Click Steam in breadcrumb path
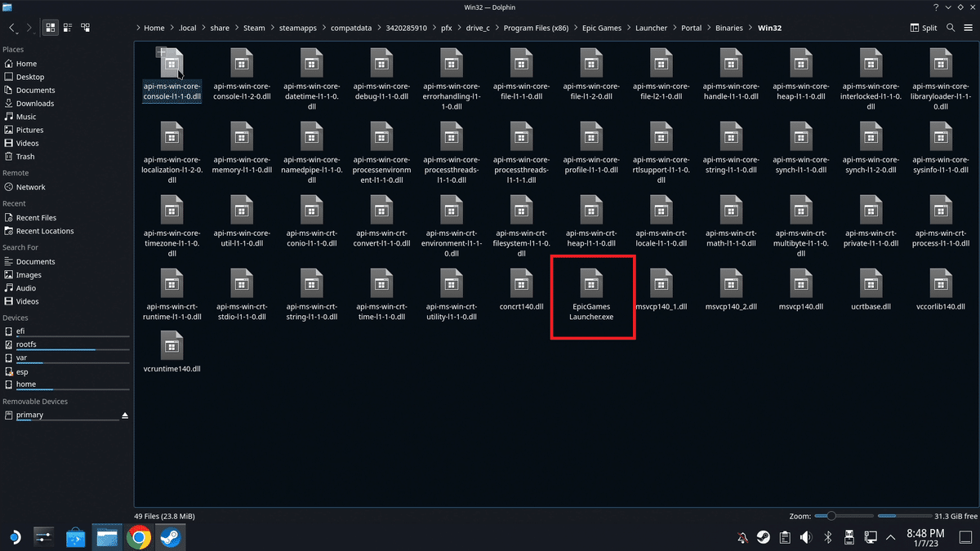This screenshot has width=980, height=551. [254, 28]
